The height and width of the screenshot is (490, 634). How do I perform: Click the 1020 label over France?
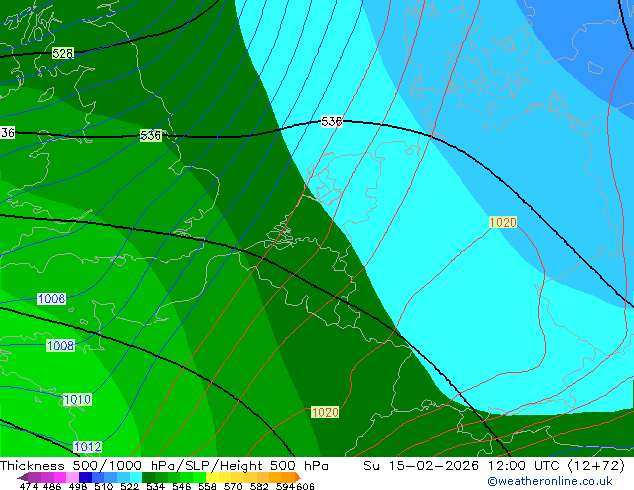[x=325, y=412]
